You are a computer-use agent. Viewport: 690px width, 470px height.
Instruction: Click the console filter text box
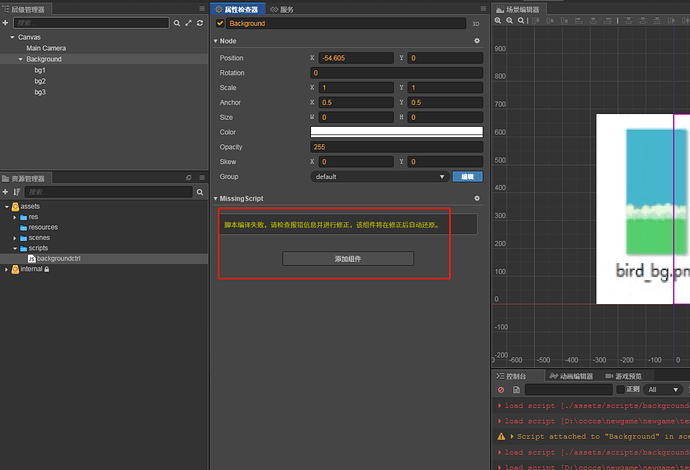[x=569, y=389]
